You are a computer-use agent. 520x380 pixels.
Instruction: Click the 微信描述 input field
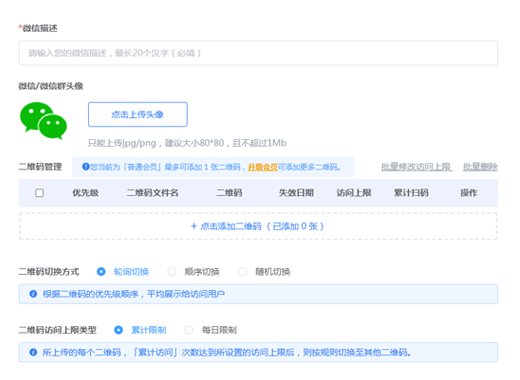tap(258, 53)
